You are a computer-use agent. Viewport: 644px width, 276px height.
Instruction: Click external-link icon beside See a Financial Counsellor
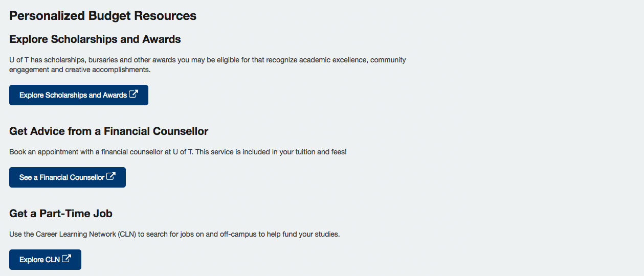pos(111,177)
